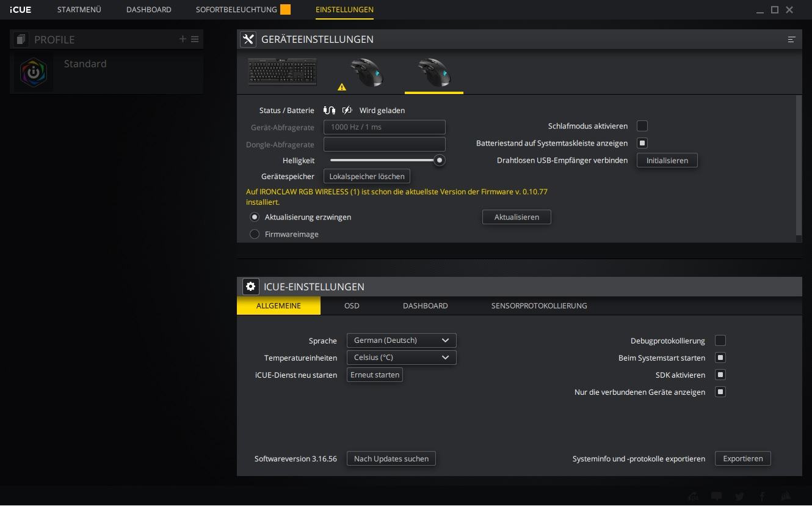This screenshot has width=812, height=506.
Task: Toggle Nur die verbundenen Geräte anzeigen
Action: pyautogui.click(x=720, y=392)
